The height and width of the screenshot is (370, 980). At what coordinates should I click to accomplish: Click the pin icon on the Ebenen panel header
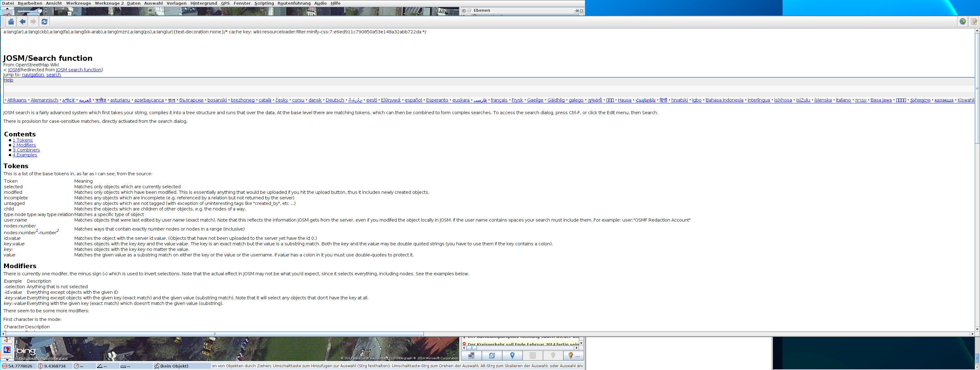tap(577, 11)
